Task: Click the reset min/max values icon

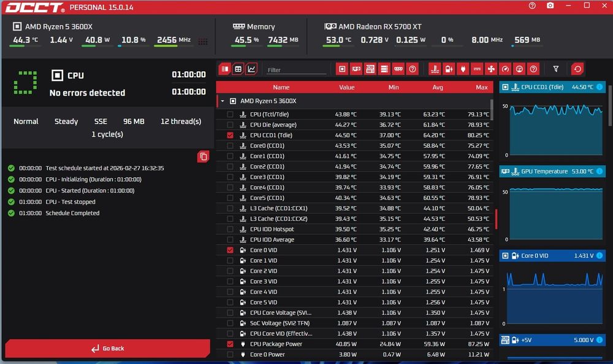Action: tap(577, 69)
